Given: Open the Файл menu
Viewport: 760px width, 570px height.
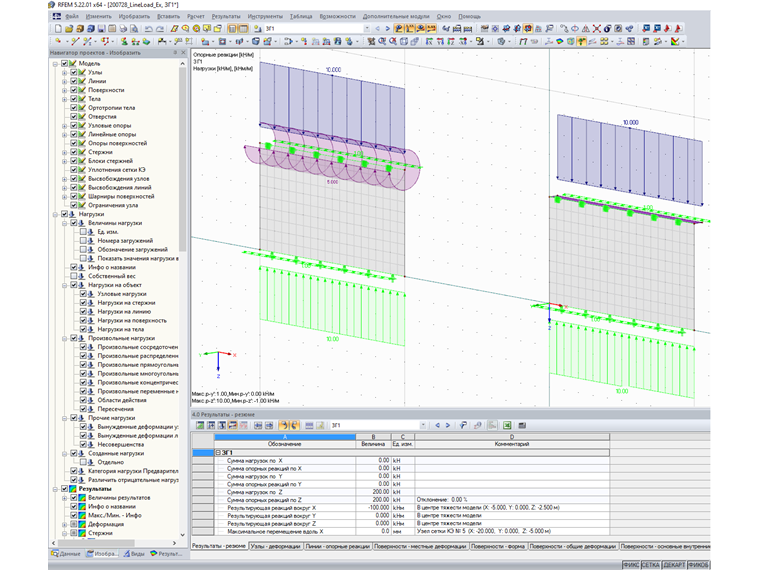Looking at the screenshot, I should pyautogui.click(x=72, y=16).
